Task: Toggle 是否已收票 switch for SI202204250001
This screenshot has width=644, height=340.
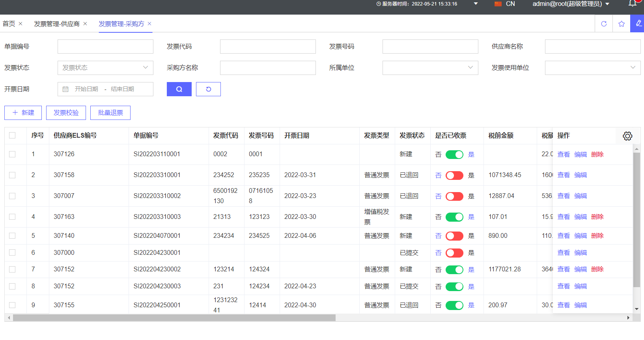Action: [454, 305]
